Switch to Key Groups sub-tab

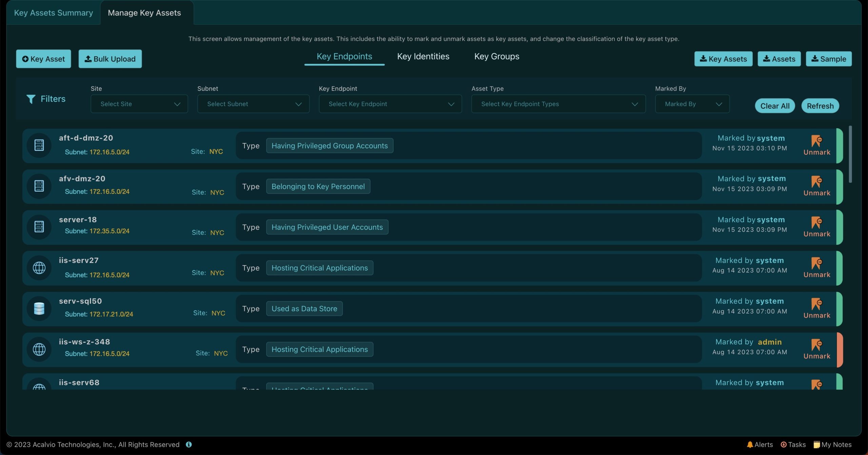click(497, 56)
